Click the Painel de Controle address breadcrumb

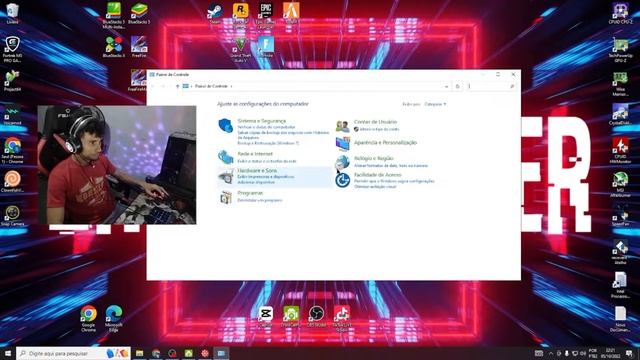[x=211, y=87]
